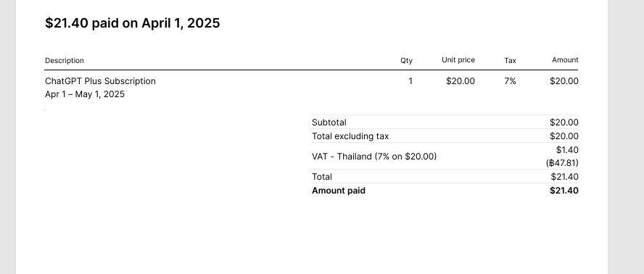Select the Tax column header
The image size is (644, 274).
(x=510, y=60)
